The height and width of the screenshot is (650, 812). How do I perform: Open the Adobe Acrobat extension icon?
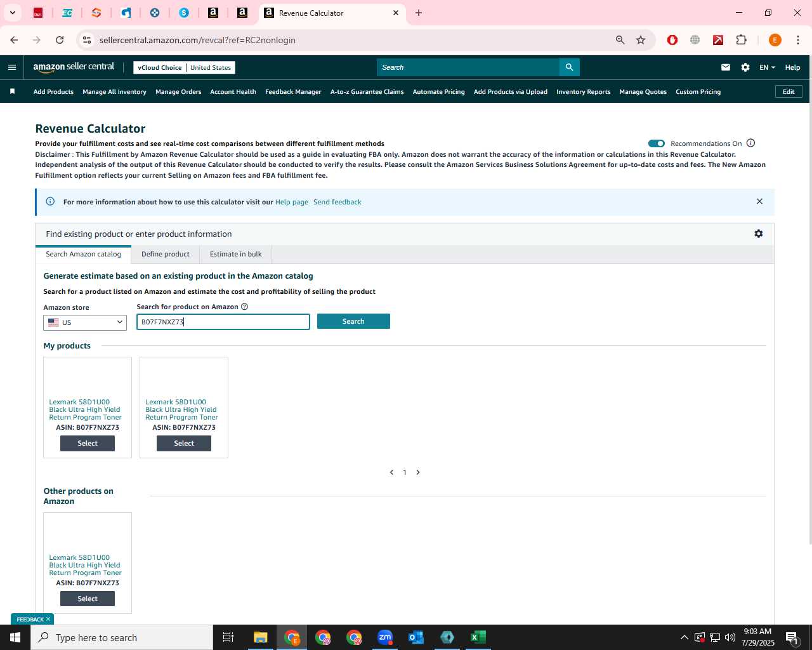pyautogui.click(x=718, y=40)
